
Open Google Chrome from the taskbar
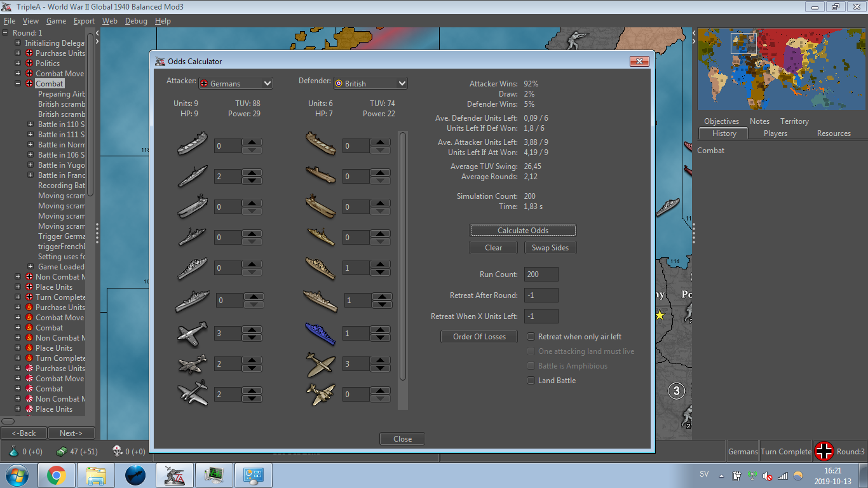pyautogui.click(x=56, y=475)
